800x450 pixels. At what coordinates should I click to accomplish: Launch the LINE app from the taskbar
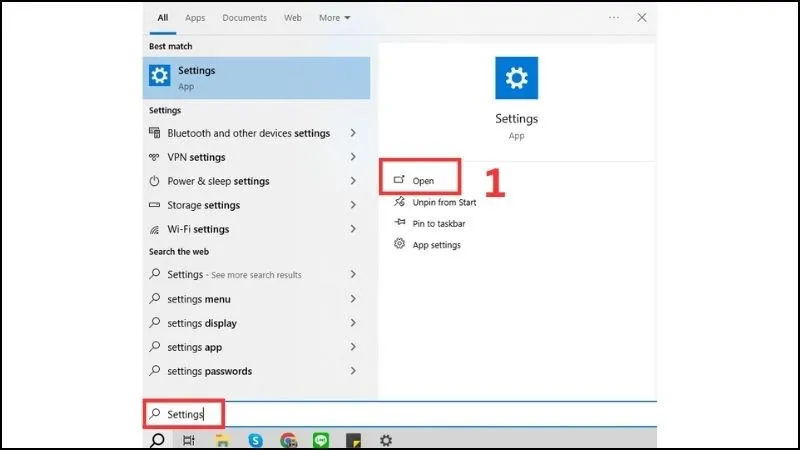click(321, 440)
